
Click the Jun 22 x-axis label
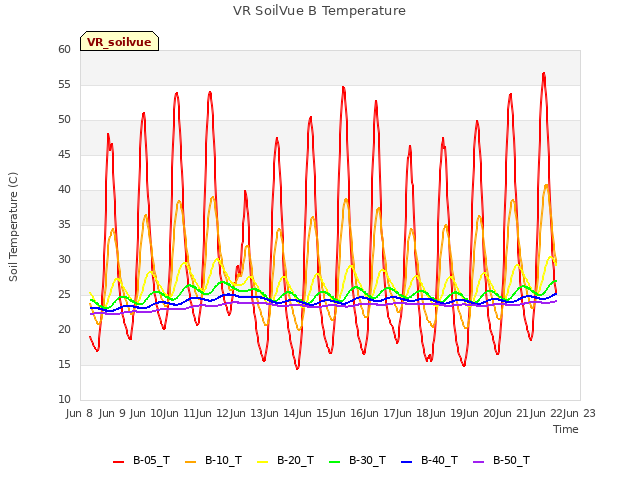point(546,413)
